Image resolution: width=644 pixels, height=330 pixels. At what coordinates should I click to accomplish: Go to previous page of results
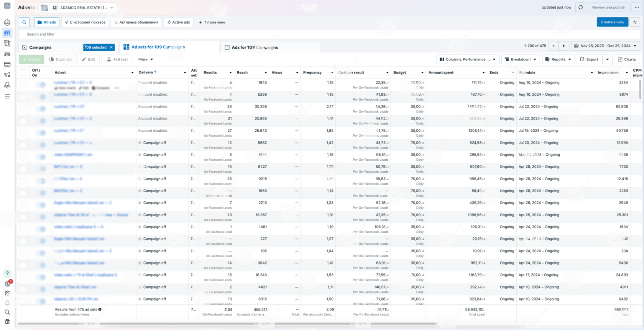pyautogui.click(x=554, y=46)
